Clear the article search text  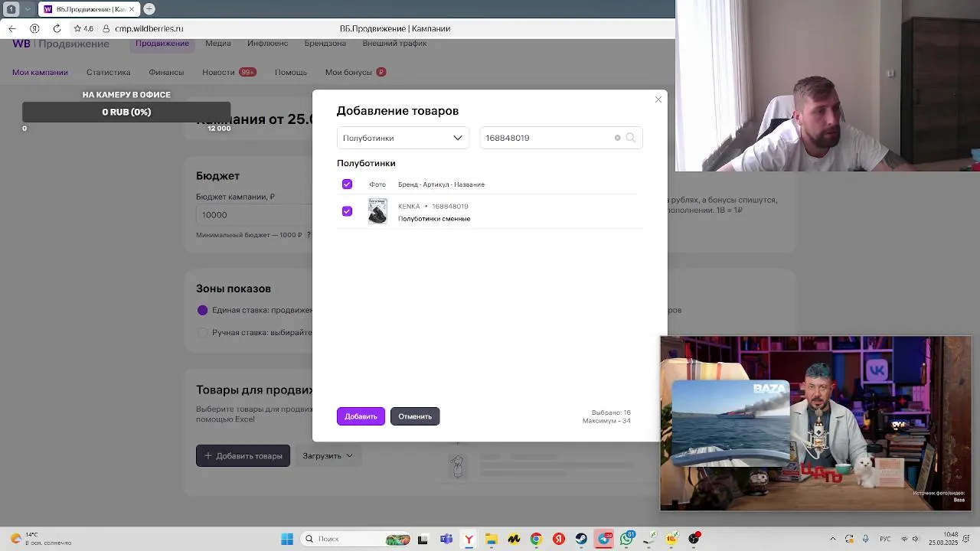(x=617, y=138)
